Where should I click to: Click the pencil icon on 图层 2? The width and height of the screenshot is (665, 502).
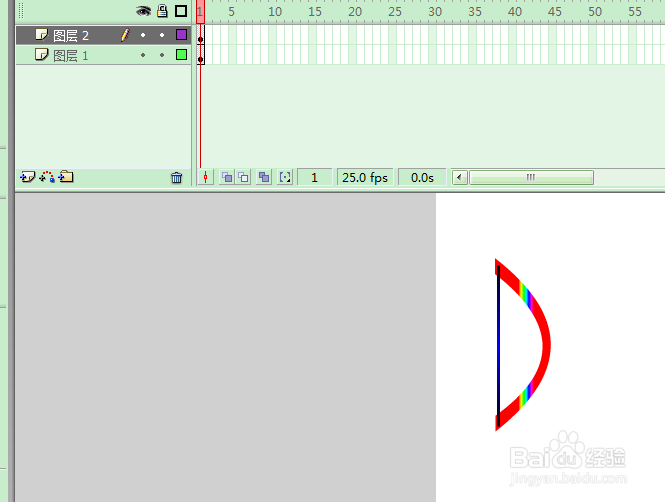pyautogui.click(x=125, y=35)
